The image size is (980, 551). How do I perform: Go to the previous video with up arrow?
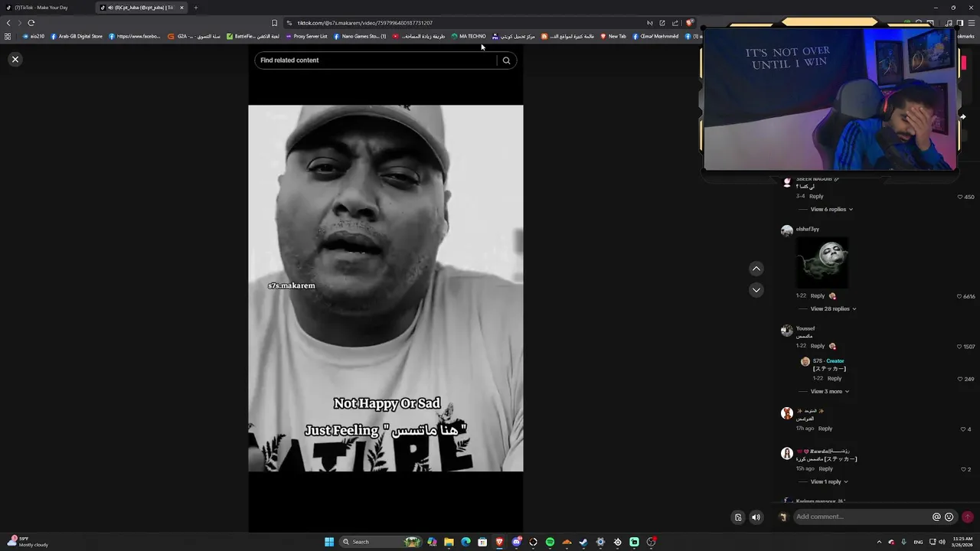pyautogui.click(x=756, y=269)
